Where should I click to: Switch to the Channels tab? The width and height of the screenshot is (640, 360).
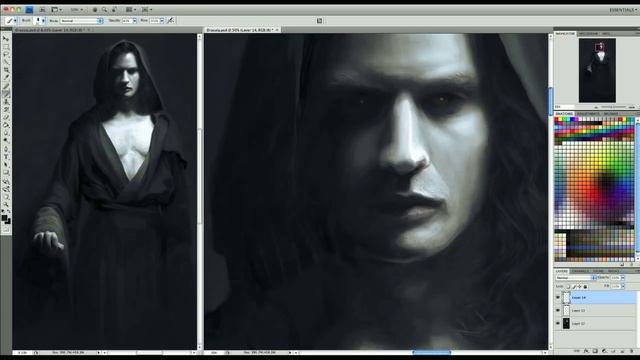580,271
